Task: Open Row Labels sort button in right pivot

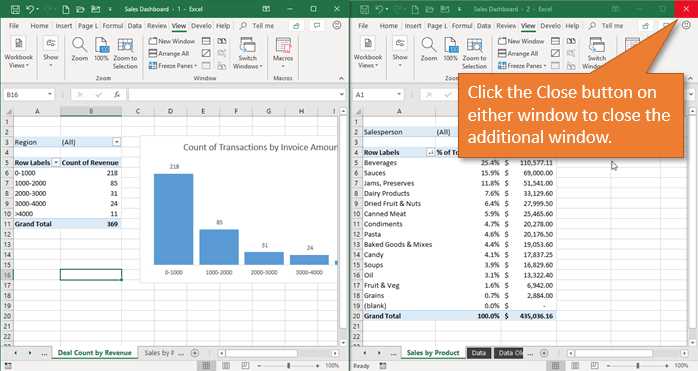Action: tap(430, 152)
